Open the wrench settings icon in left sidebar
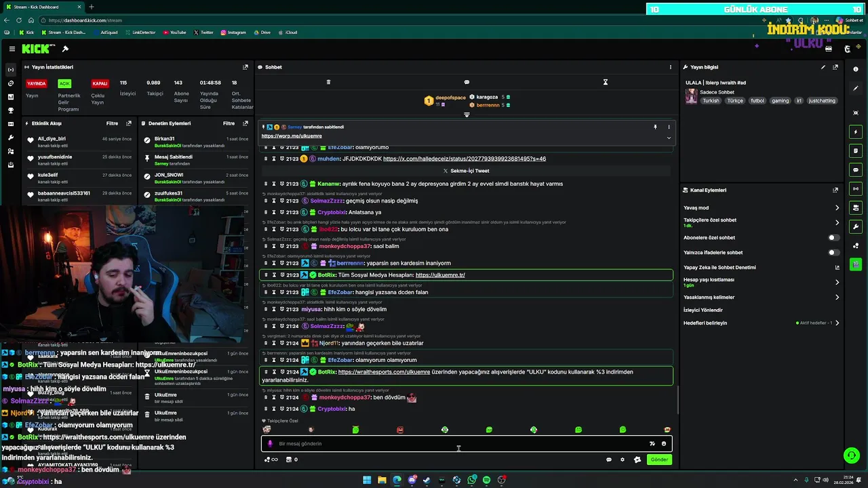868x488 pixels. tap(10, 138)
